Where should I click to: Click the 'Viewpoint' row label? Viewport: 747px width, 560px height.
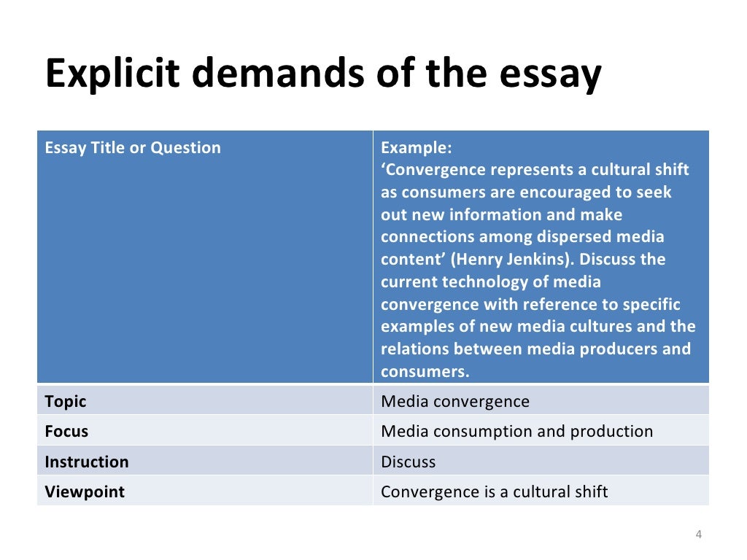pyautogui.click(x=85, y=491)
